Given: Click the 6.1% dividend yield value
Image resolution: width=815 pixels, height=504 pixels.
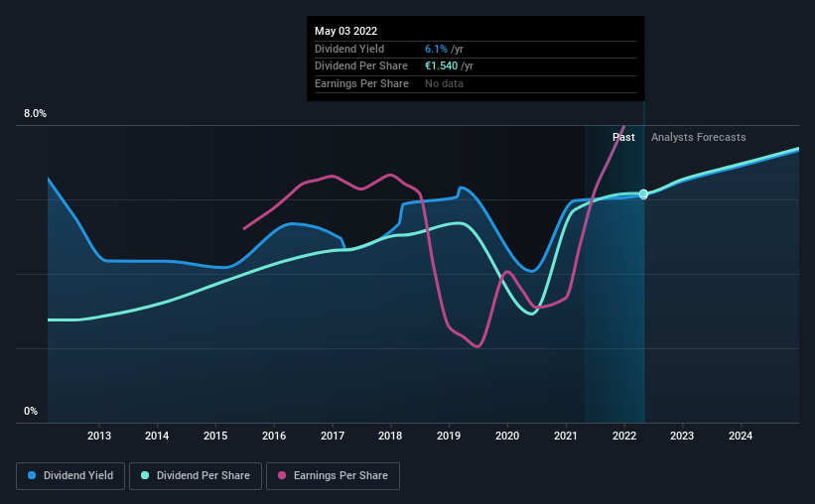Looking at the screenshot, I should (436, 49).
